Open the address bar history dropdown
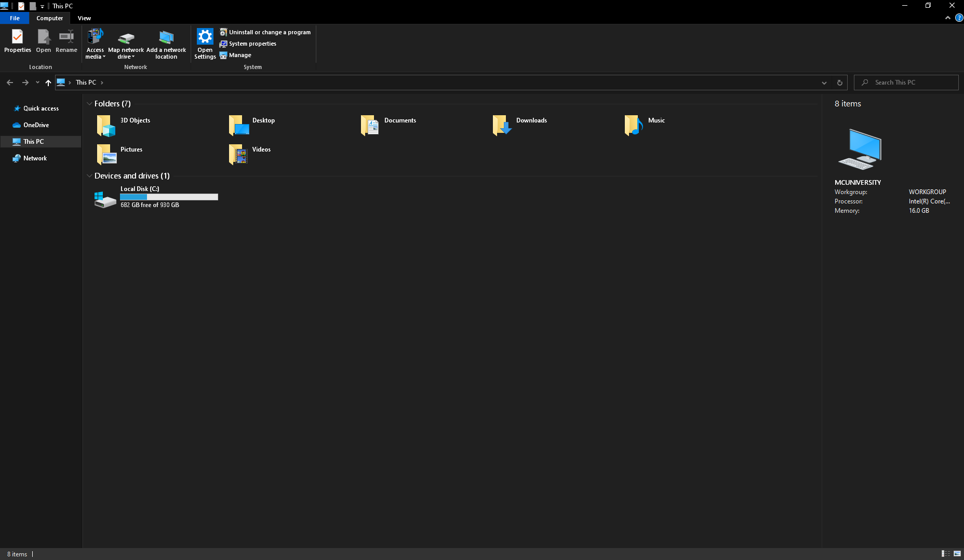Screen dimensions: 964x560 [824, 82]
